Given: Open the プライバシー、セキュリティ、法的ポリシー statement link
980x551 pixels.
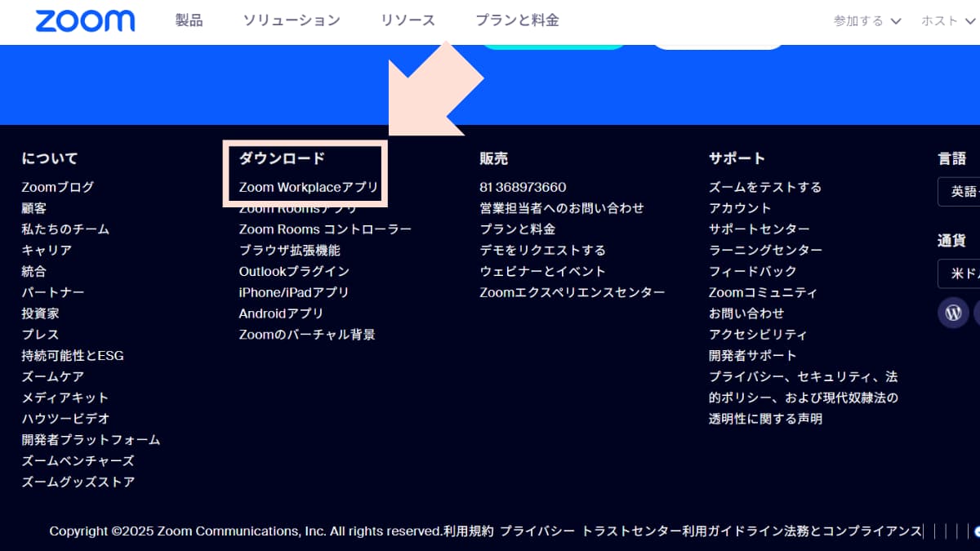Looking at the screenshot, I should pos(804,398).
